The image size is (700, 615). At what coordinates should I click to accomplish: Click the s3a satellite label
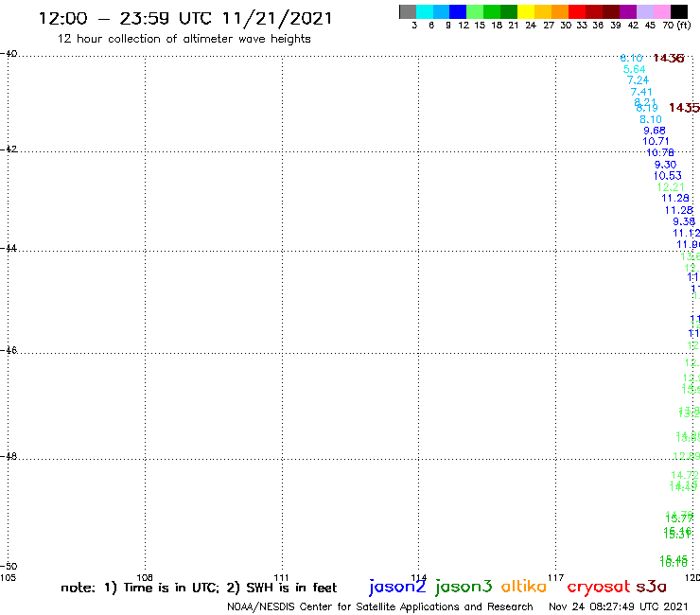click(651, 587)
